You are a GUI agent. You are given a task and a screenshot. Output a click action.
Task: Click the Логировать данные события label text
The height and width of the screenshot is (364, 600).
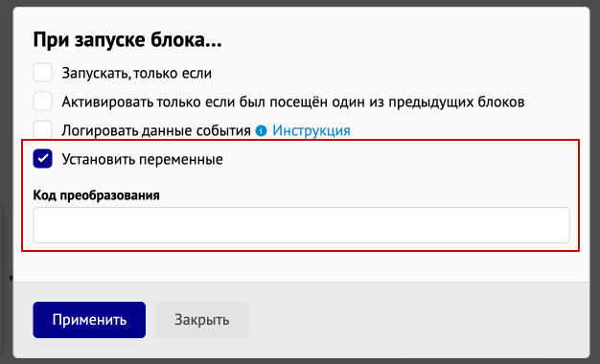coord(156,131)
